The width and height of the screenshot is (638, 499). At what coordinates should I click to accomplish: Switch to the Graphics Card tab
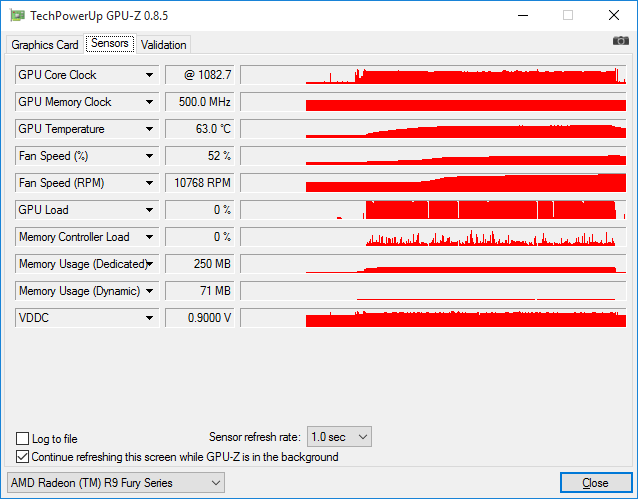(45, 45)
